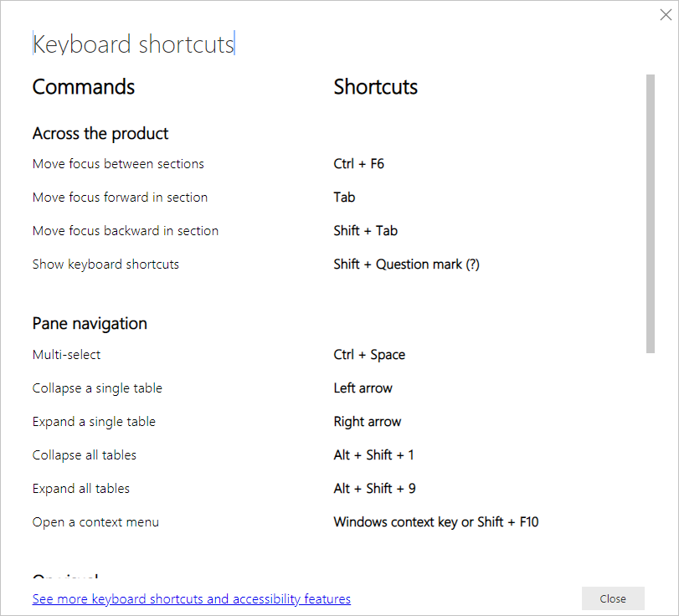Click the scrollbar on the right edge

tap(652, 209)
